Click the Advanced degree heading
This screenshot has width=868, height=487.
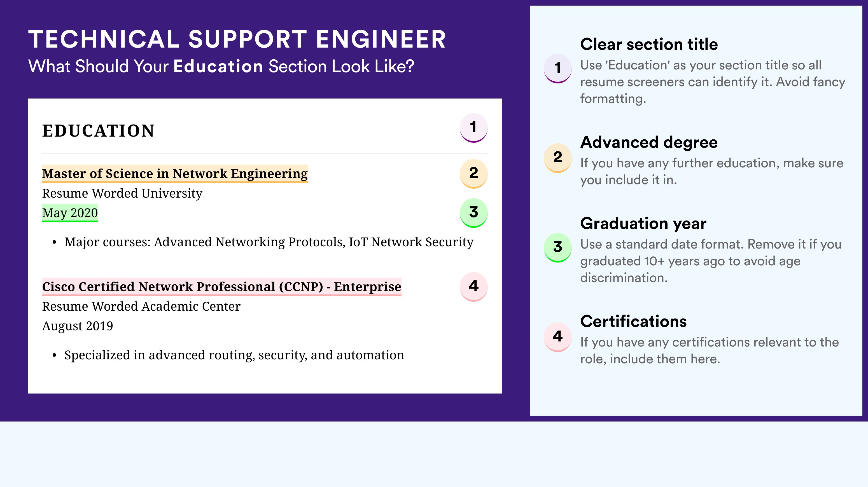click(649, 142)
